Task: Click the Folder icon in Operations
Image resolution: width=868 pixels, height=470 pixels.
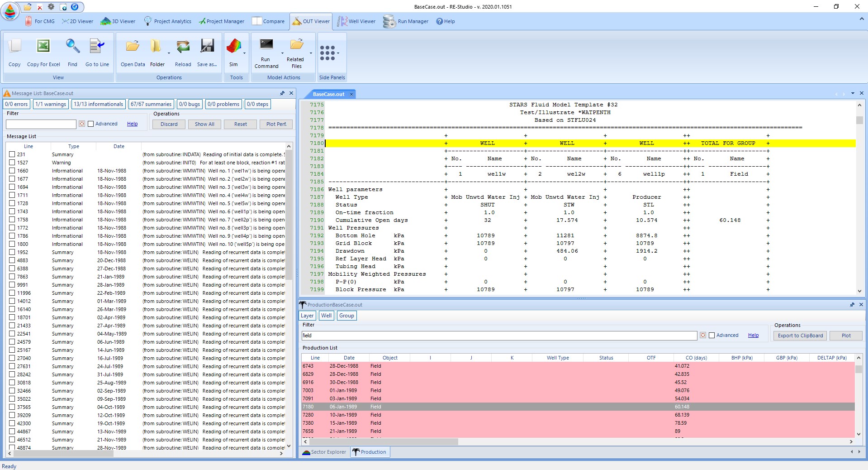Action: click(x=156, y=46)
